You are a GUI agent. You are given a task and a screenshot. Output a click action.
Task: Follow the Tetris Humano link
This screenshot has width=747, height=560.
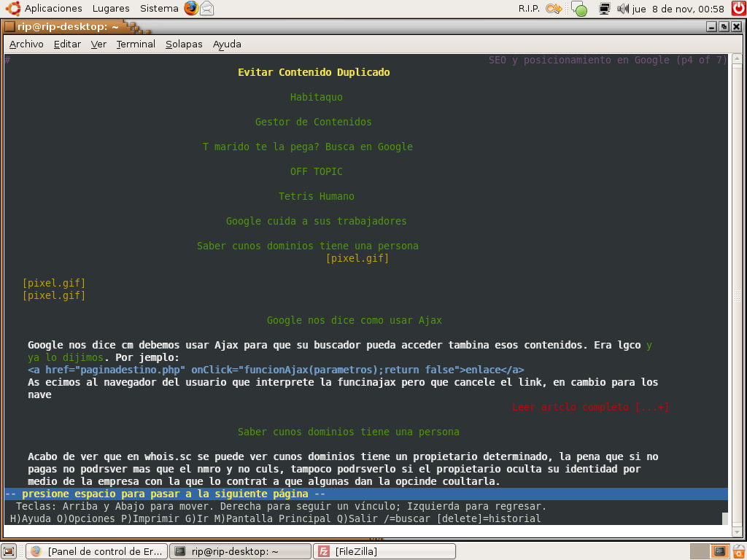(x=317, y=196)
